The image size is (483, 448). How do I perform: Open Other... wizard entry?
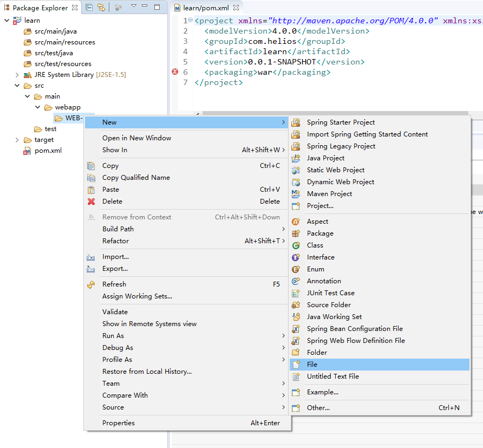click(x=380, y=408)
